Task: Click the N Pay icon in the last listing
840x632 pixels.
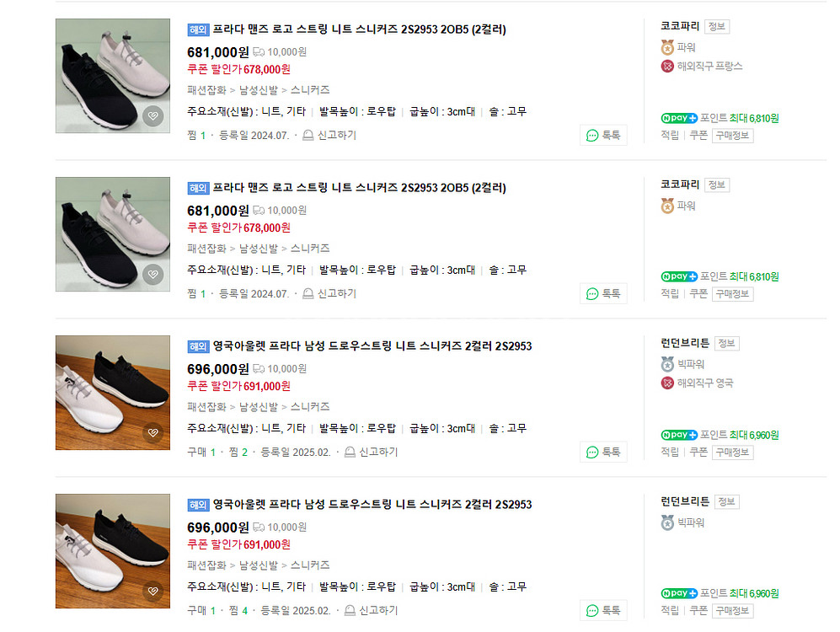Action: pos(678,592)
